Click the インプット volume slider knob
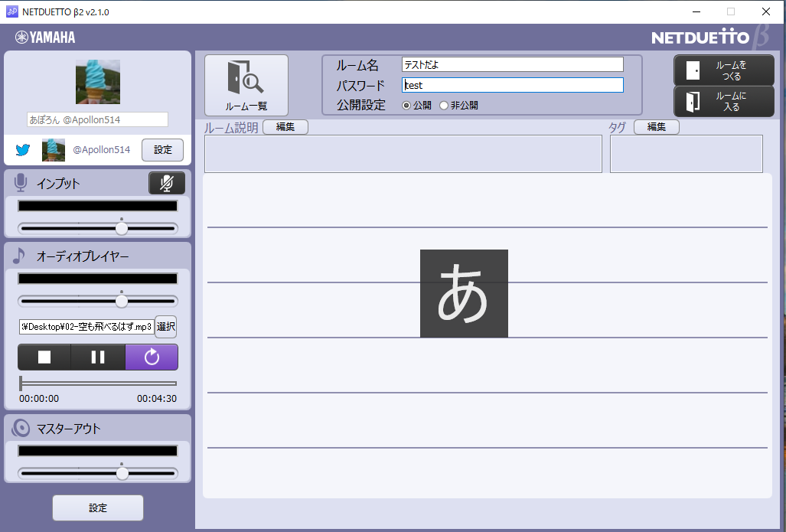This screenshot has height=532, width=786. click(x=122, y=228)
